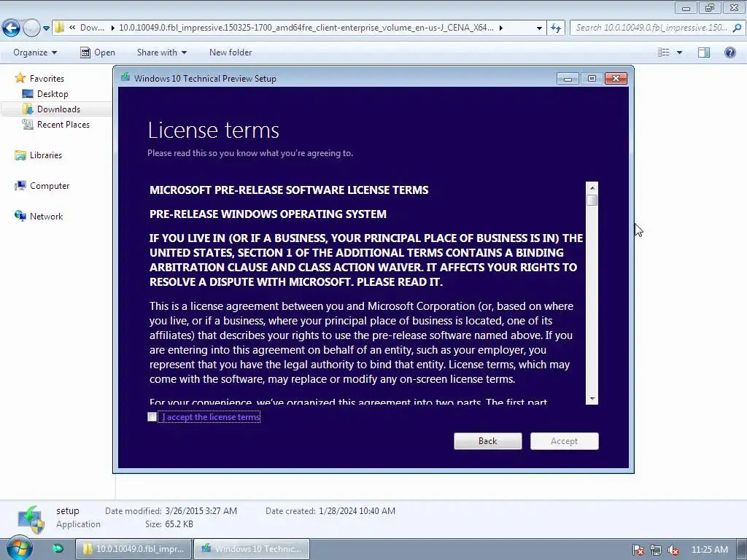Select Favorites in navigation pane
Viewport: 747px width, 560px height.
pos(47,79)
